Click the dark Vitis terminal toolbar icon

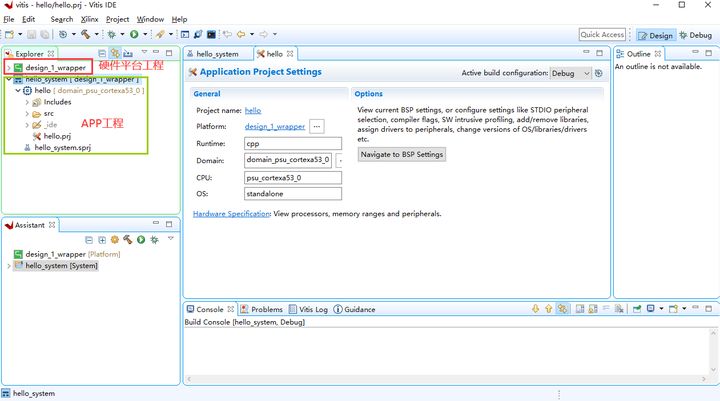(x=211, y=34)
